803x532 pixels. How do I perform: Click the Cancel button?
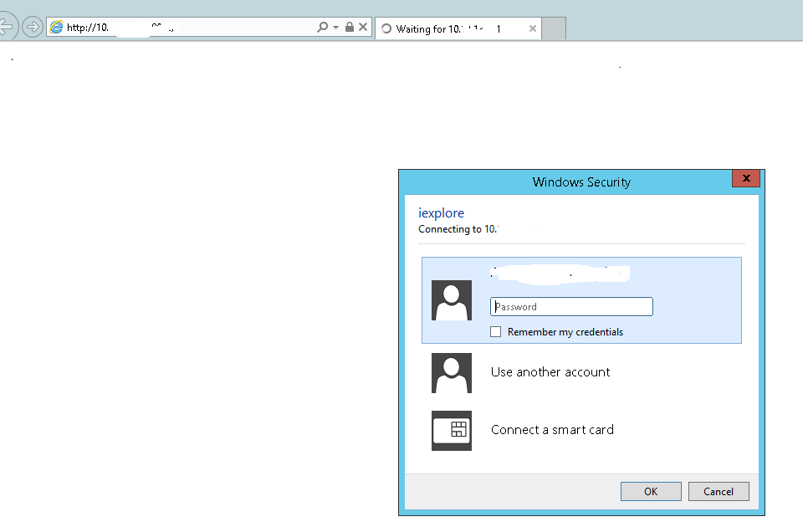719,492
